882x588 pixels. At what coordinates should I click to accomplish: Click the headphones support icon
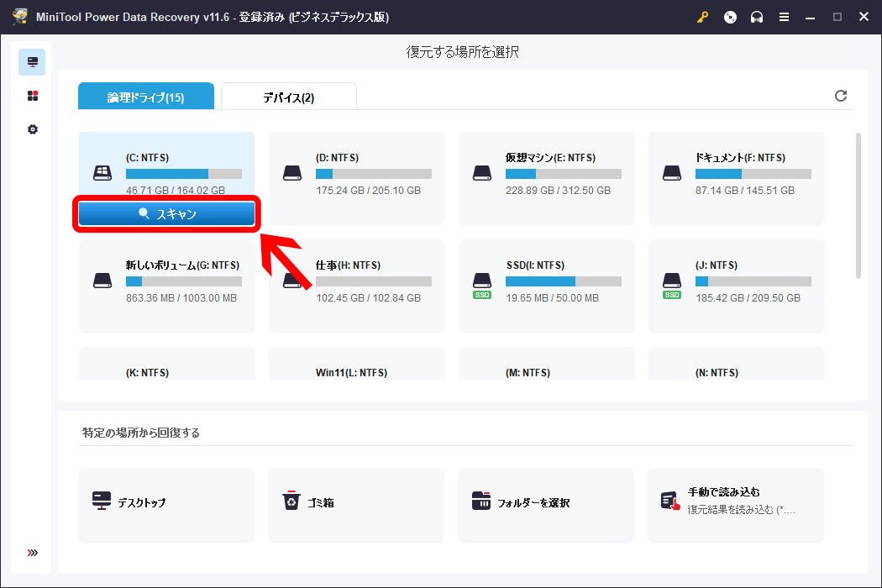[x=757, y=16]
